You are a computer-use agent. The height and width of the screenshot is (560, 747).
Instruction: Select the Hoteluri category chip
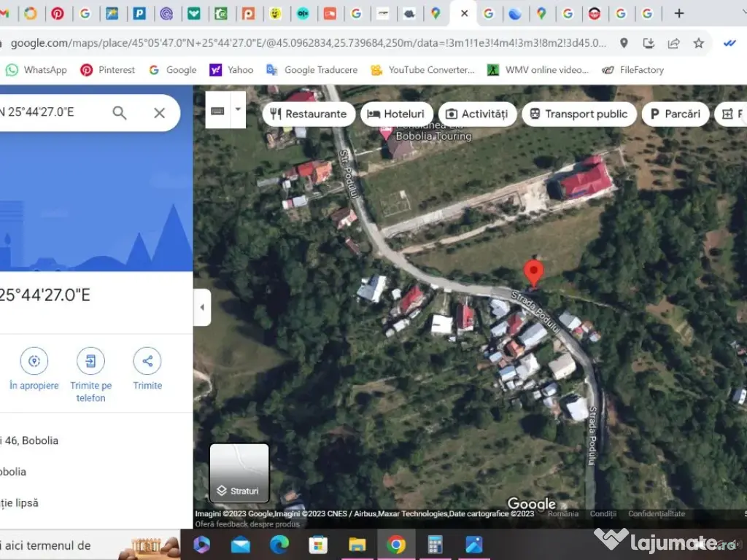[396, 114]
